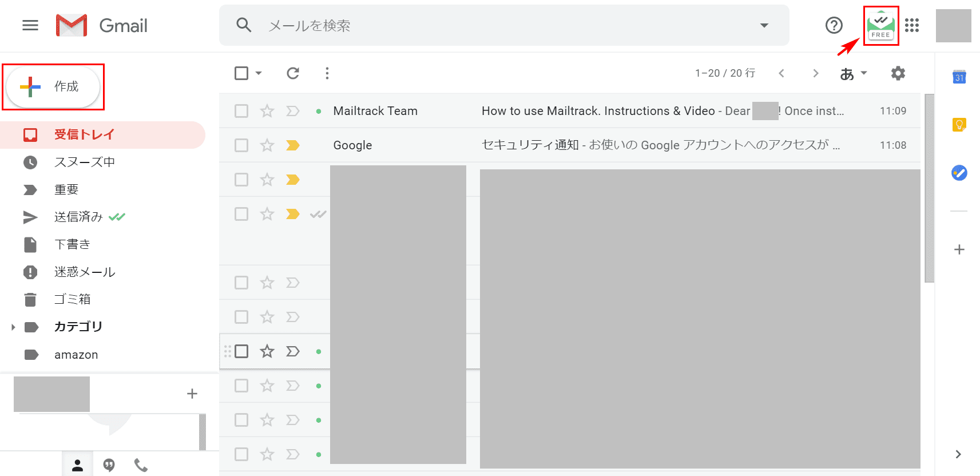
Task: Refresh the inbox
Action: 293,73
